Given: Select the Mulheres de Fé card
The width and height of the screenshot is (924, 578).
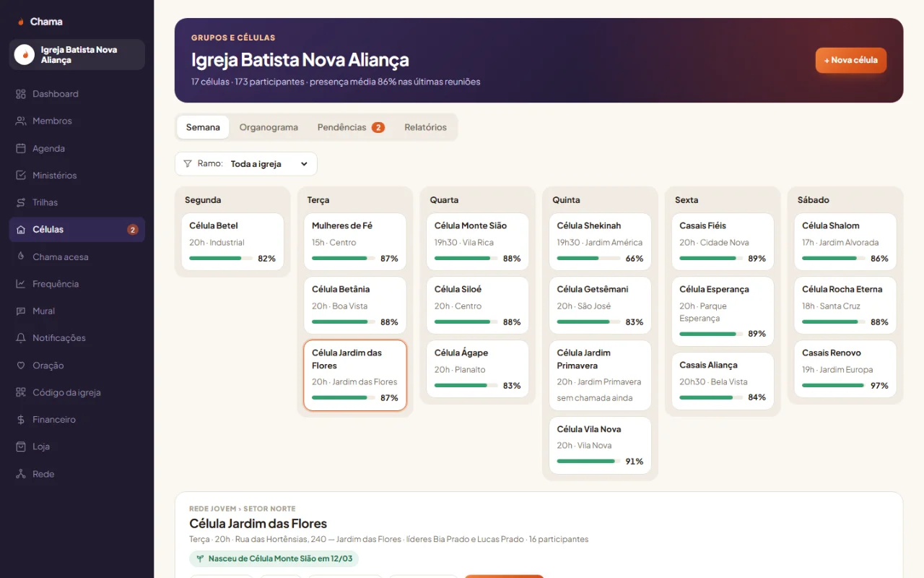Looking at the screenshot, I should 355,242.
